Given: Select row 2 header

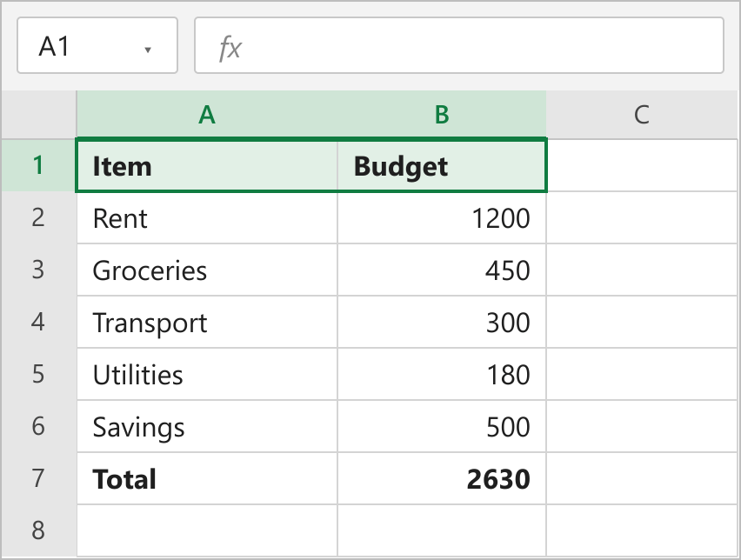Looking at the screenshot, I should (39, 217).
